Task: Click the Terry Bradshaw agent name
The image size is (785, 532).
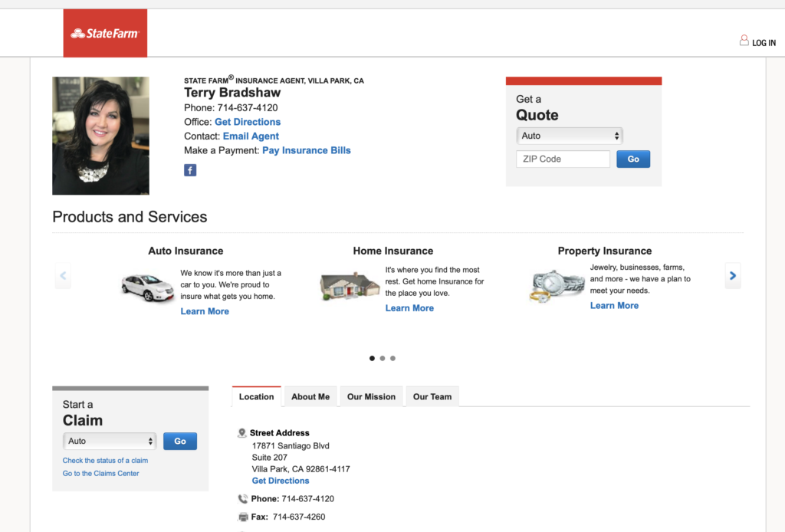Action: pos(232,93)
